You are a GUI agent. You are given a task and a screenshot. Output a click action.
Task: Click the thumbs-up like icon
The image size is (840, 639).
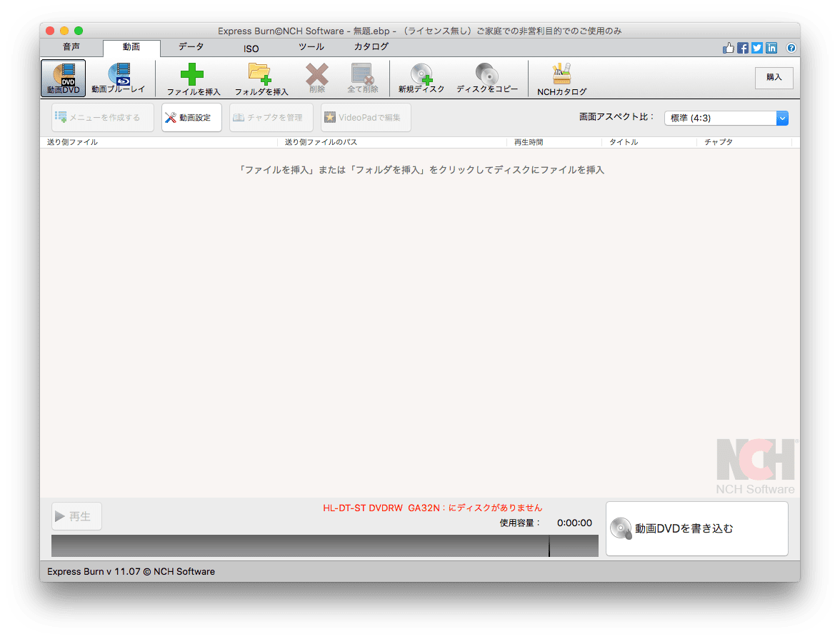728,49
